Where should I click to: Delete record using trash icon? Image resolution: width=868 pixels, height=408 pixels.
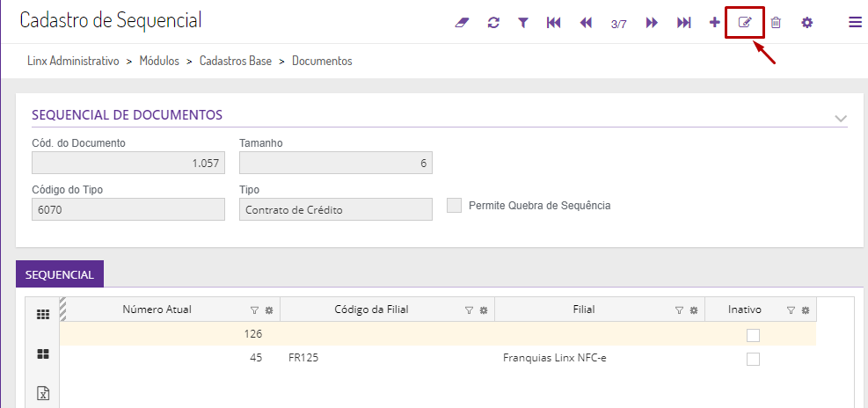(776, 23)
